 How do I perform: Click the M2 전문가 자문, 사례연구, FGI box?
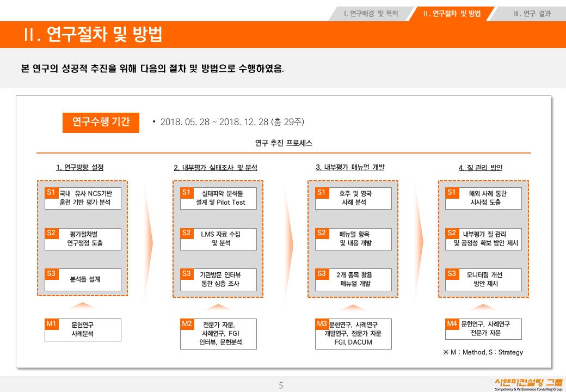coord(218,334)
